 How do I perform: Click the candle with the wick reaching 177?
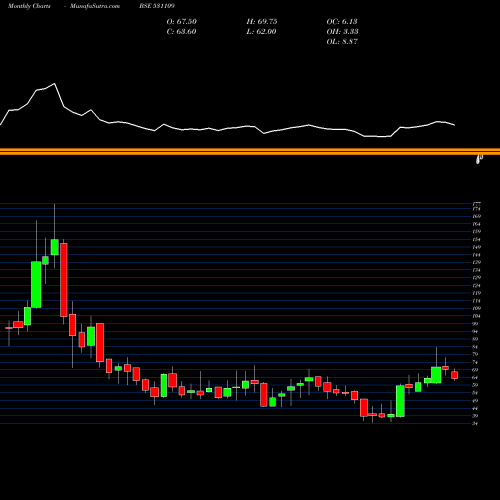(55, 247)
